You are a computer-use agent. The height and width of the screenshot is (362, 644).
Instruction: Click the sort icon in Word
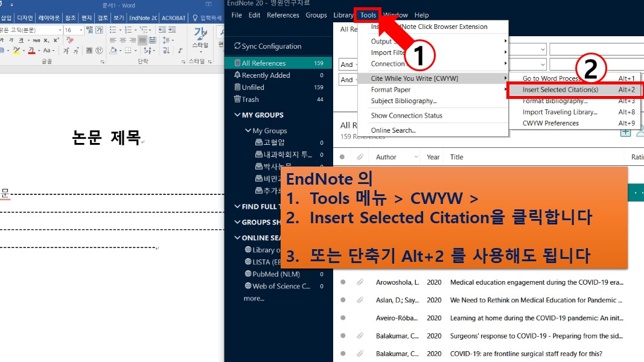(166, 51)
